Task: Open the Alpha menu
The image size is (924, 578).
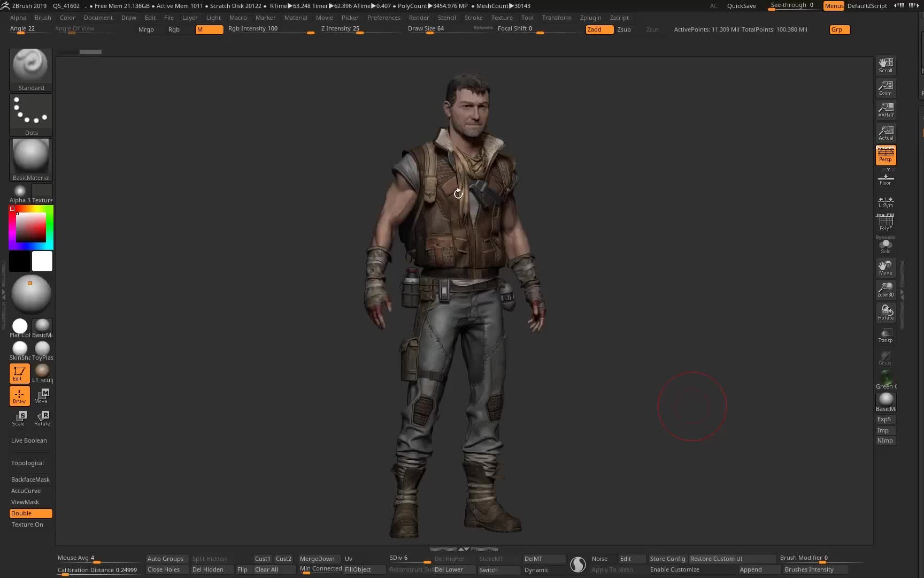Action: (18, 18)
